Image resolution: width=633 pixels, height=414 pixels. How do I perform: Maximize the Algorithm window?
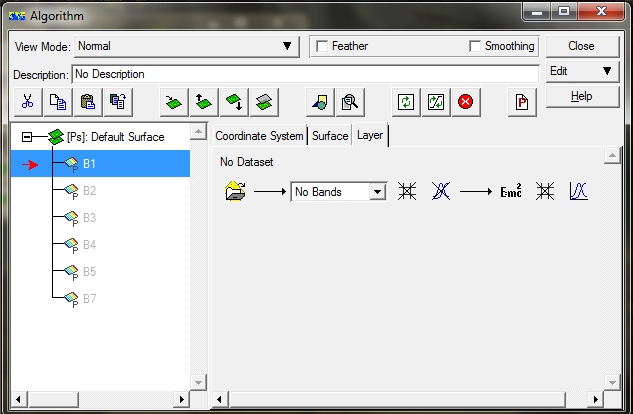pyautogui.click(x=564, y=11)
